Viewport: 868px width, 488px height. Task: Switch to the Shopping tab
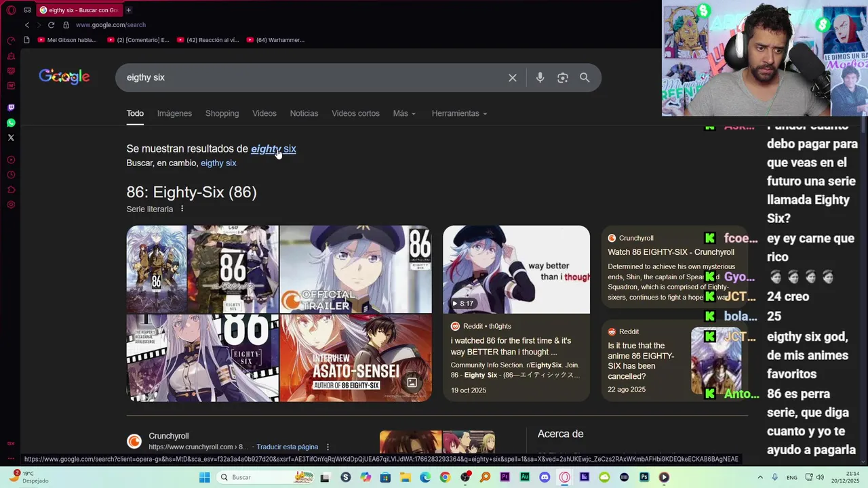(222, 113)
